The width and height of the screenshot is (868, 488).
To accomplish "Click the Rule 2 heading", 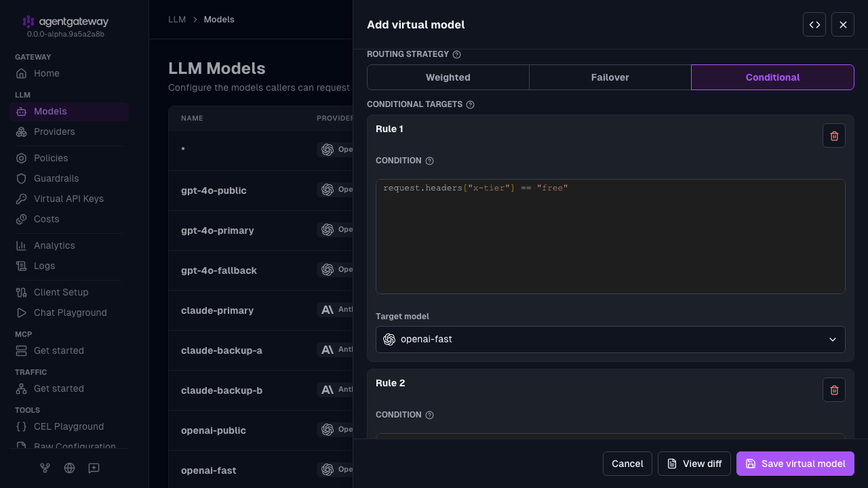I will tap(390, 383).
